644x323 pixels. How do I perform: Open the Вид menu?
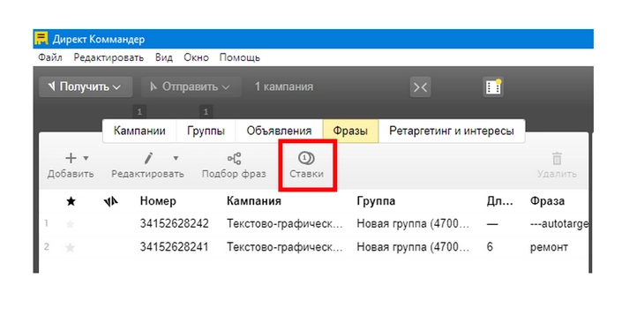[163, 57]
